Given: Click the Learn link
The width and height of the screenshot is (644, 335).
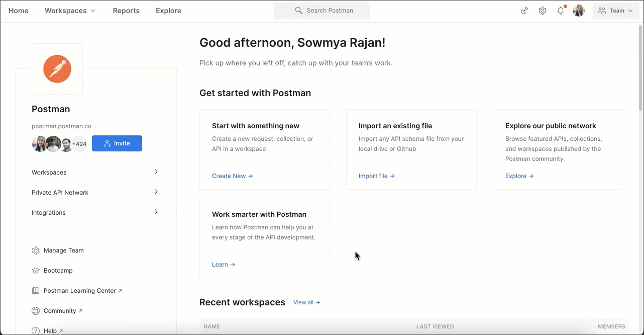Looking at the screenshot, I should pyautogui.click(x=224, y=265).
